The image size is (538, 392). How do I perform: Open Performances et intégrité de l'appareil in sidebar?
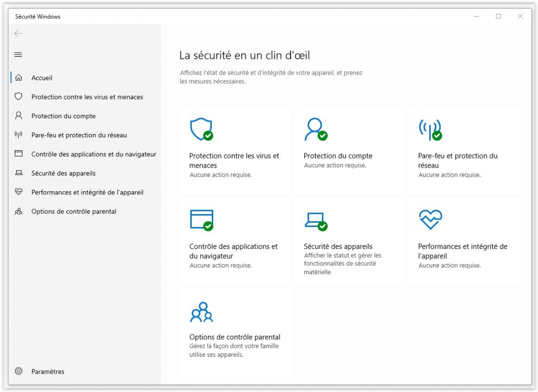coord(85,192)
